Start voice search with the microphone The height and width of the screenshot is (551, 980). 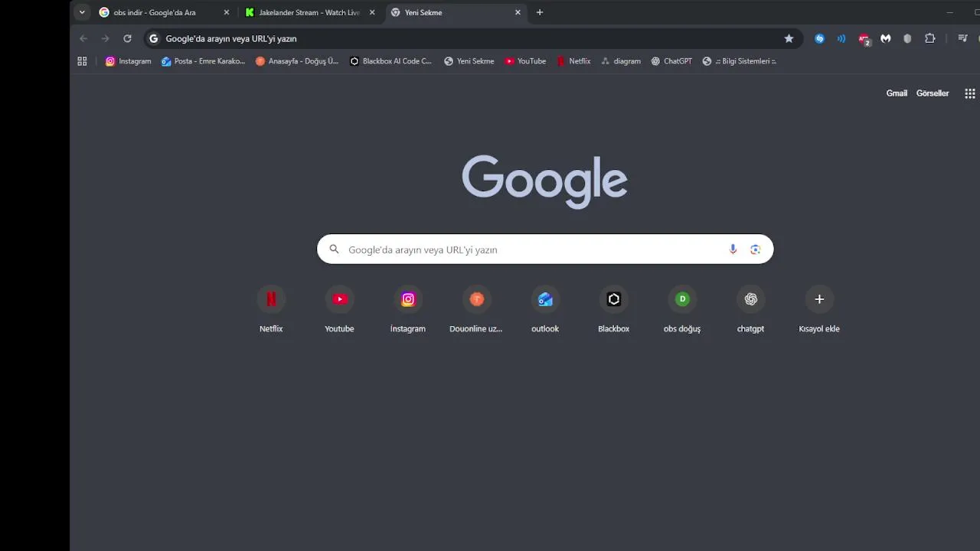click(x=733, y=249)
